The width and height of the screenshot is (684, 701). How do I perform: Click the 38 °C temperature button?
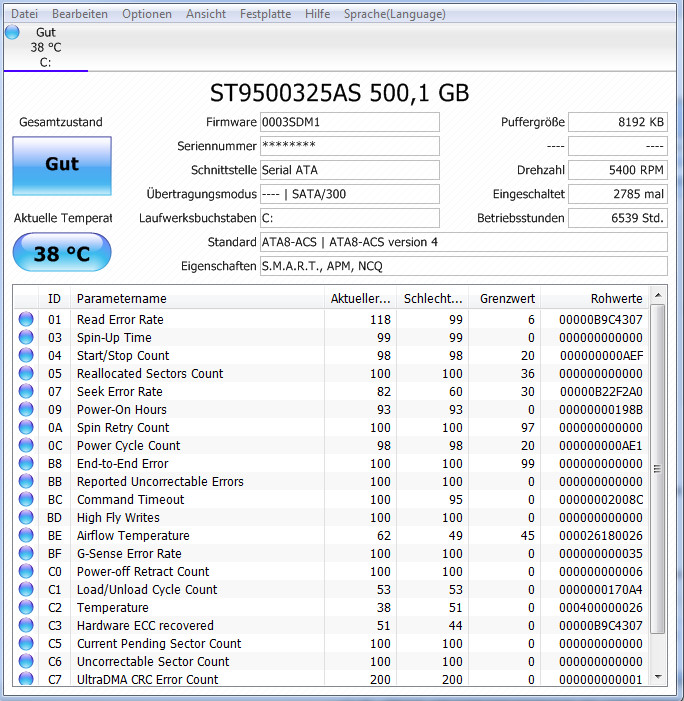point(62,253)
